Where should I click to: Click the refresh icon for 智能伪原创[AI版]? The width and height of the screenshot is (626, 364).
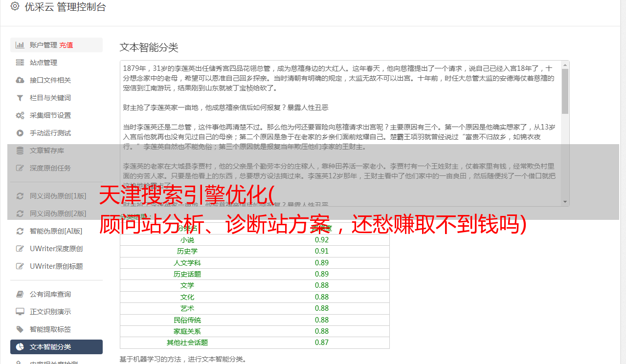coord(20,231)
